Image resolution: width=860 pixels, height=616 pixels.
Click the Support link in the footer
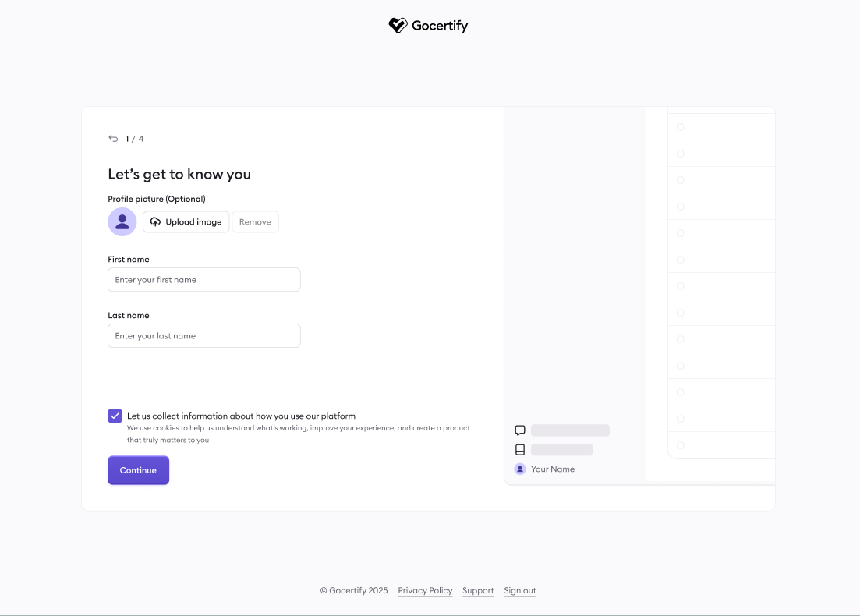[478, 590]
